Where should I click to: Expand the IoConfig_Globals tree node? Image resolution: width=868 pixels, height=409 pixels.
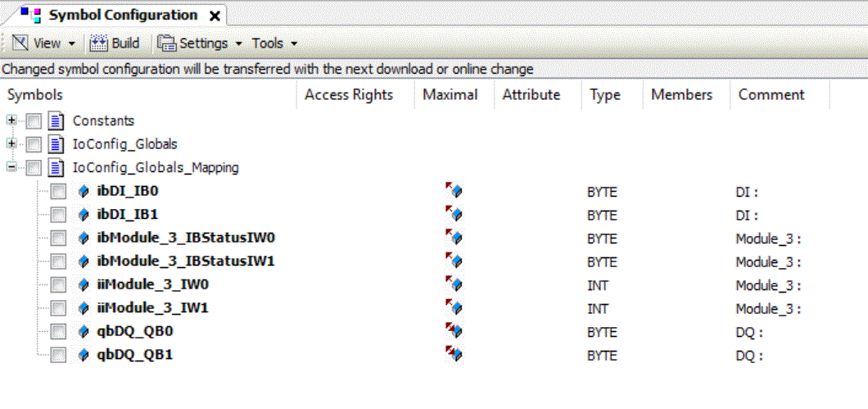coord(11,144)
